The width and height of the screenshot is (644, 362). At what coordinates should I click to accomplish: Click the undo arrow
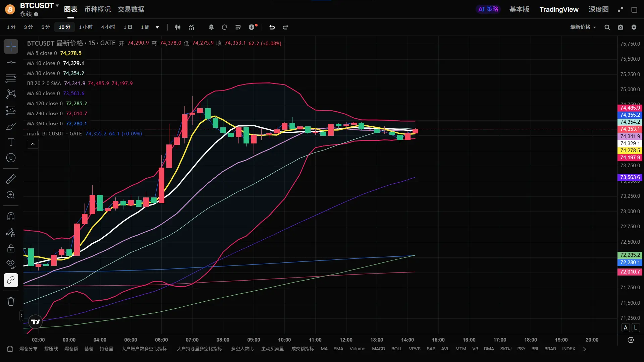272,27
